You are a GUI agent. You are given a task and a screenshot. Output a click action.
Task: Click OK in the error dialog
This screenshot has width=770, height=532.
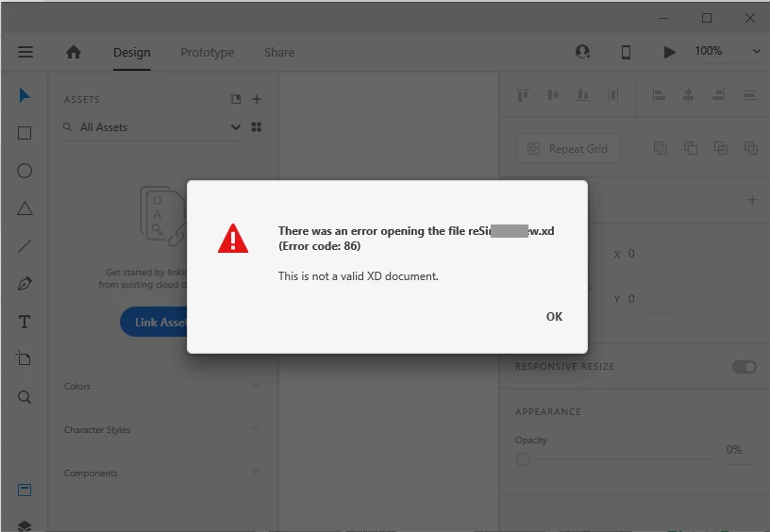pyautogui.click(x=555, y=317)
